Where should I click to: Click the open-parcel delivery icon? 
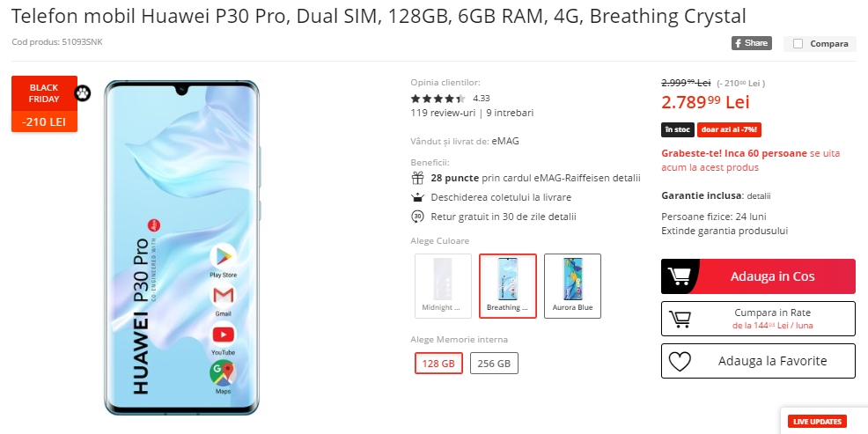point(417,197)
